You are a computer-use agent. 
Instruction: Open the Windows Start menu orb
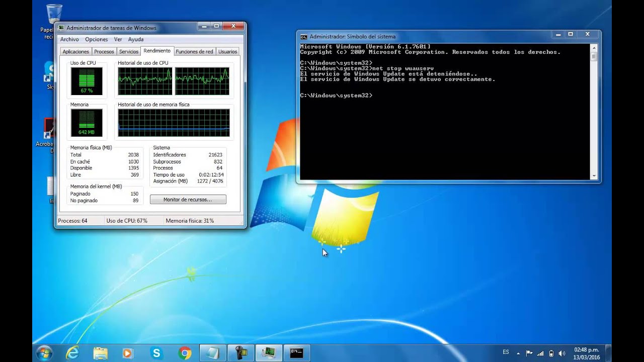coord(44,353)
